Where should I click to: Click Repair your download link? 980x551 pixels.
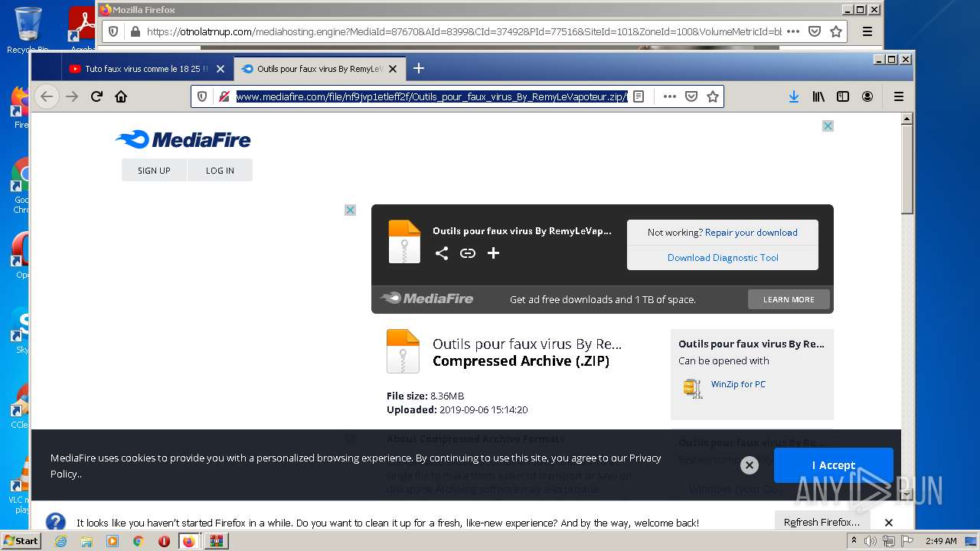point(751,233)
